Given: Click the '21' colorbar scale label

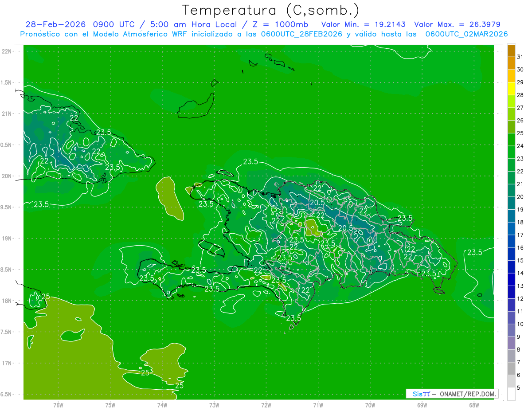Looking at the screenshot, I should 520,184.
